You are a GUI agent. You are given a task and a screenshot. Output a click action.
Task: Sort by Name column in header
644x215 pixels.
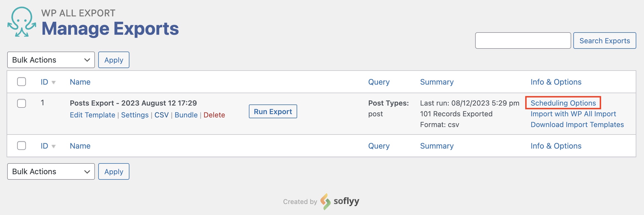click(80, 82)
